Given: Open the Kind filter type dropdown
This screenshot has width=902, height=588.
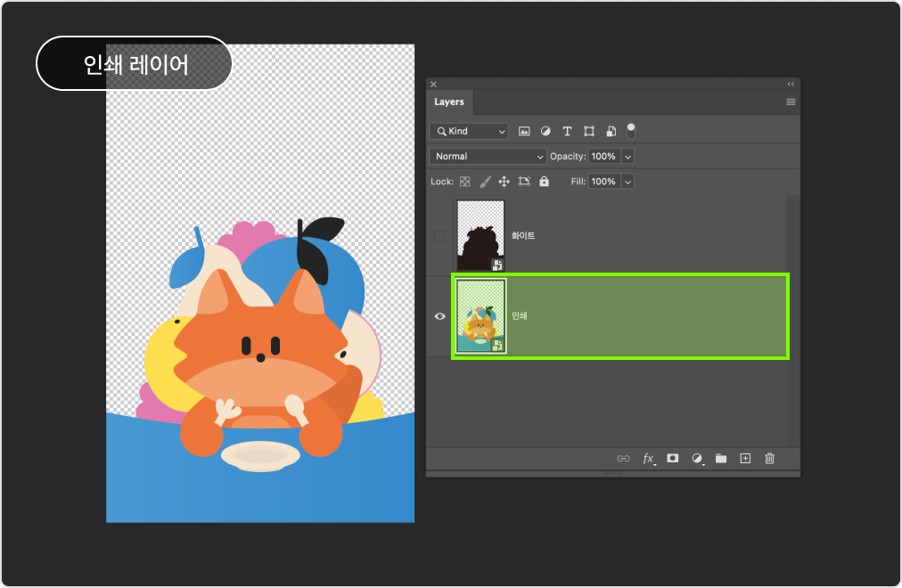Looking at the screenshot, I should [469, 131].
